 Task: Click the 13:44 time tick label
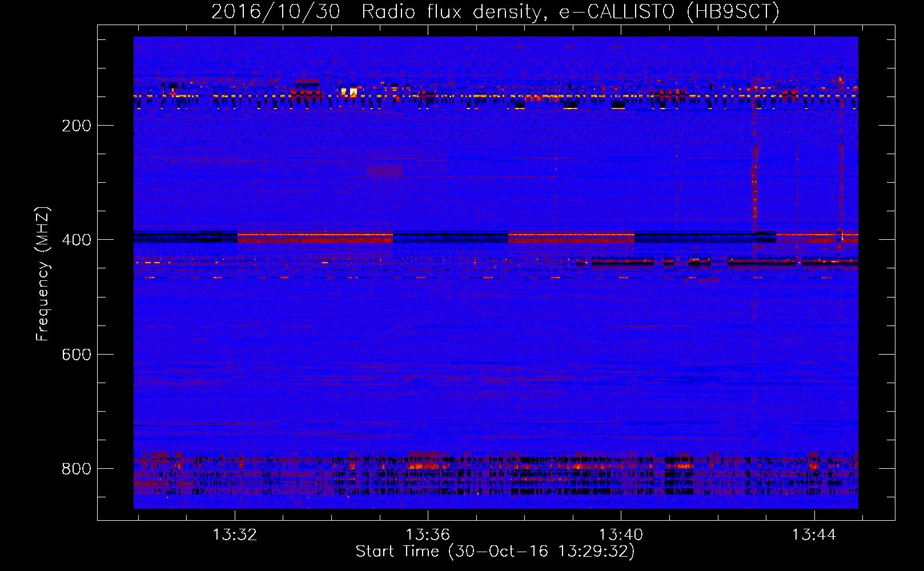coord(814,534)
